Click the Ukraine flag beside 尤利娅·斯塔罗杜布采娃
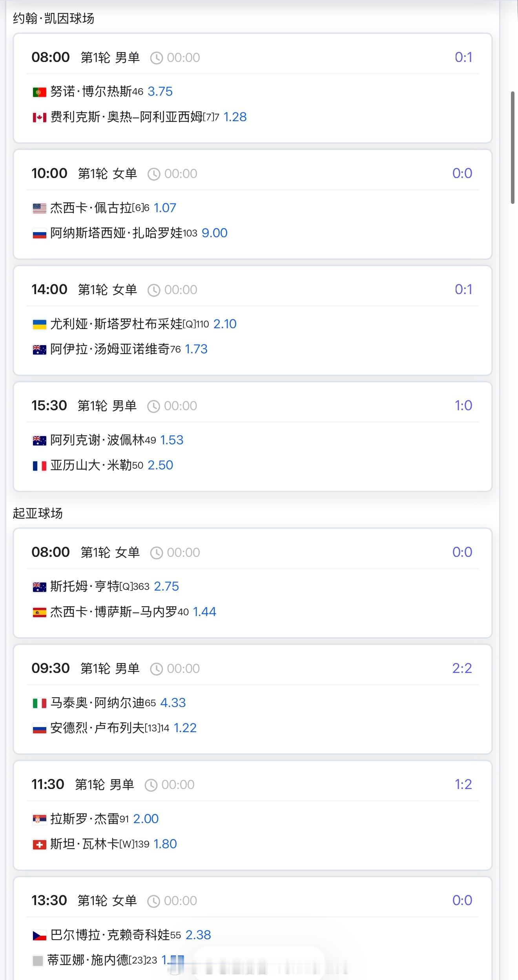518x980 pixels. coord(39,324)
